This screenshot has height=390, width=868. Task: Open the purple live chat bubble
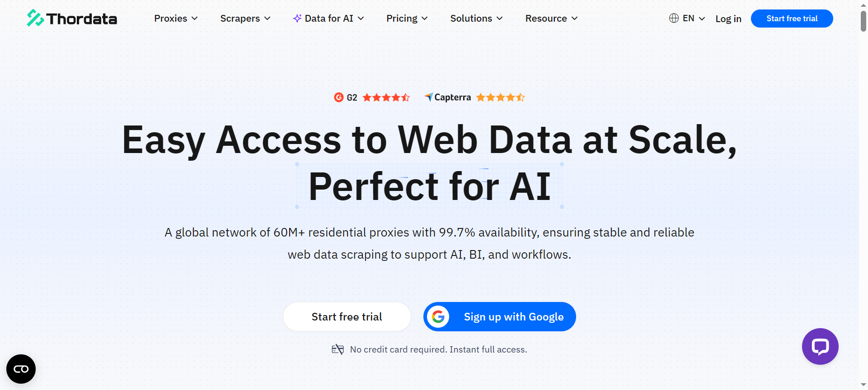coord(820,346)
